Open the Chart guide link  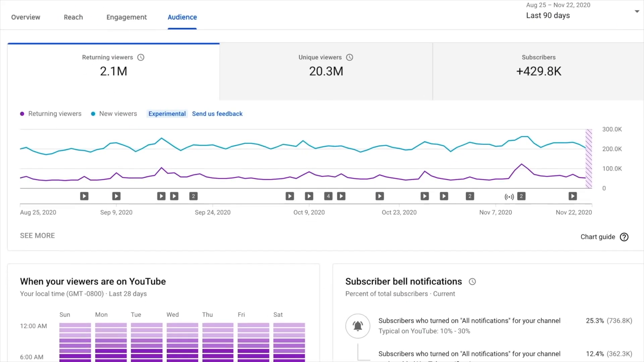598,237
